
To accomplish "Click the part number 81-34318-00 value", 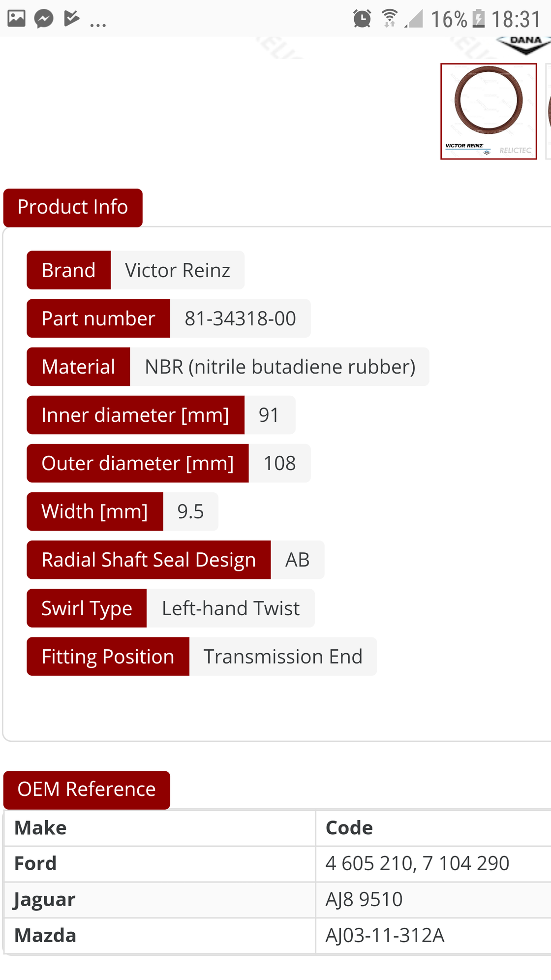I will coord(241,318).
